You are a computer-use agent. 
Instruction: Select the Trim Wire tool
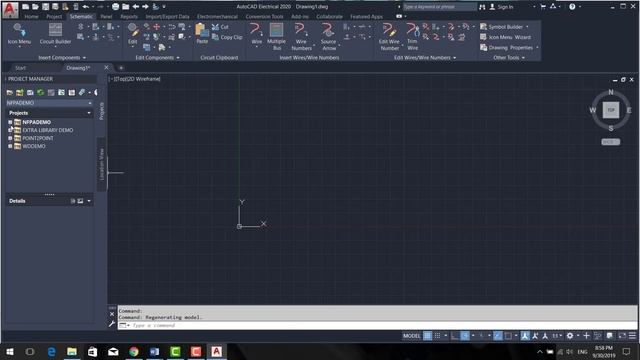tap(412, 37)
